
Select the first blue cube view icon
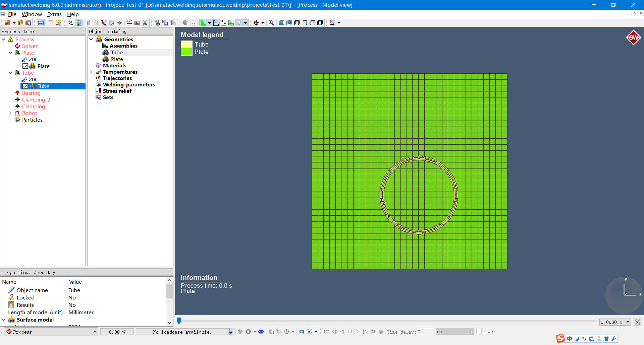(281, 23)
